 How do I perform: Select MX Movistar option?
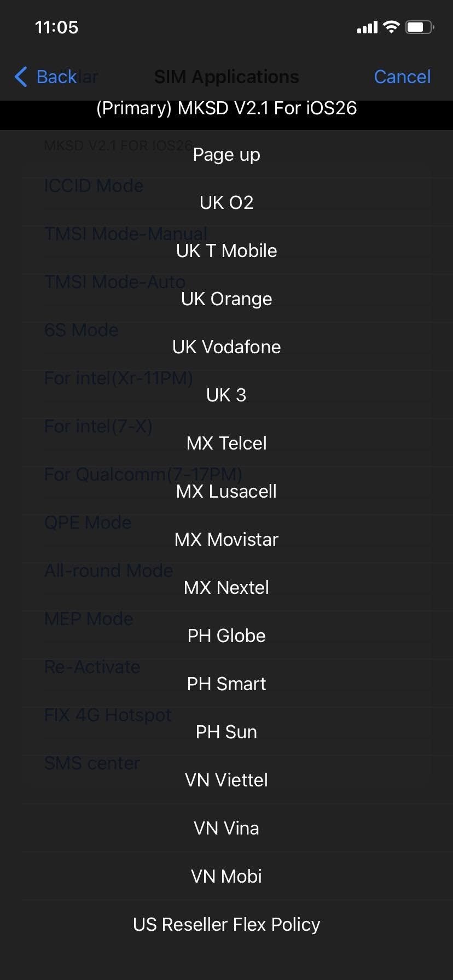point(226,540)
